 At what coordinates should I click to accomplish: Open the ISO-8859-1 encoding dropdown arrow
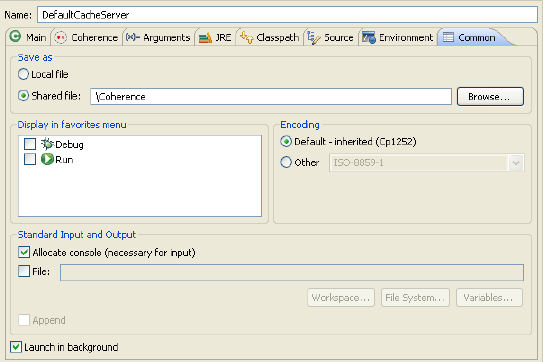pyautogui.click(x=516, y=163)
